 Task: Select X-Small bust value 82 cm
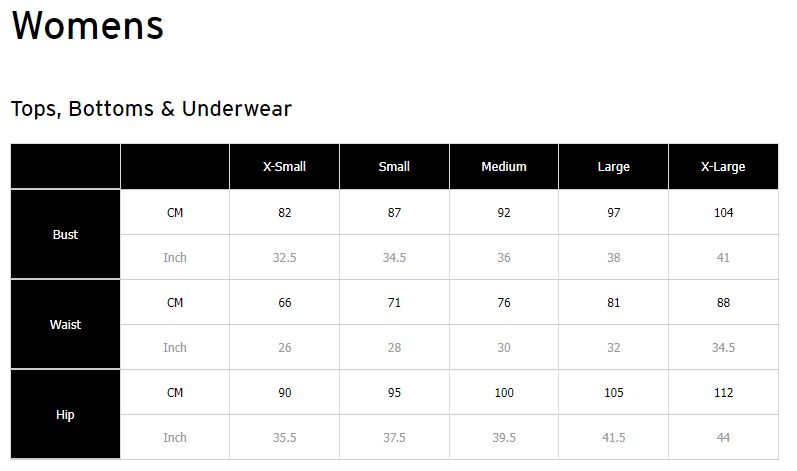click(285, 213)
